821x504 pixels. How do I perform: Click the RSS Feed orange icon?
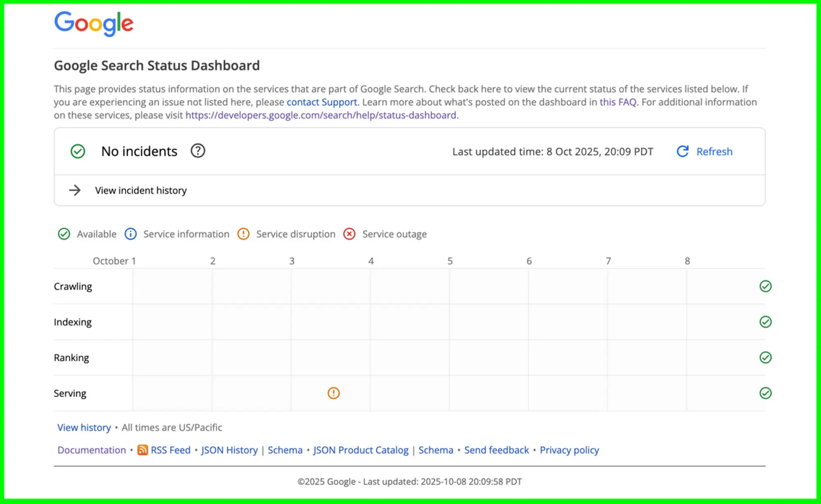(x=142, y=450)
